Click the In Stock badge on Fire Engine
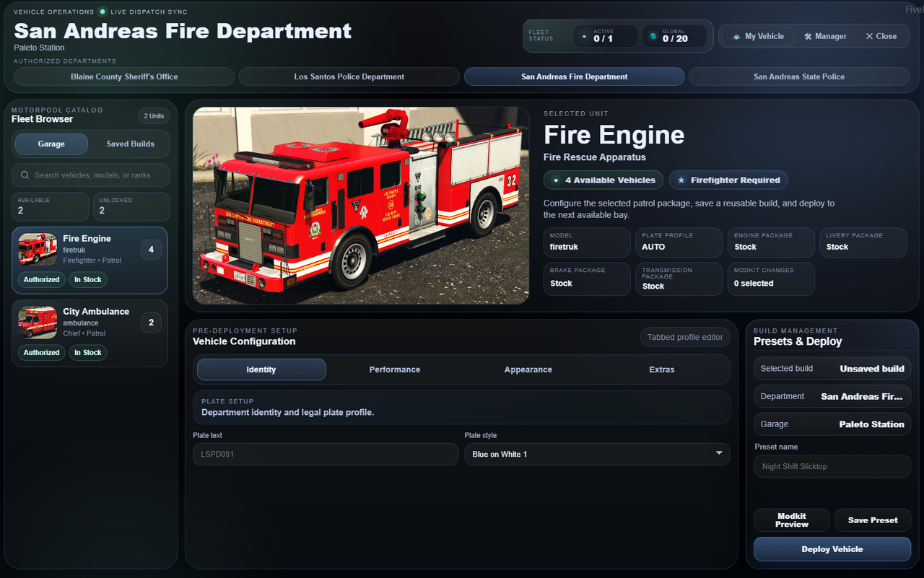924x578 pixels. tap(88, 279)
